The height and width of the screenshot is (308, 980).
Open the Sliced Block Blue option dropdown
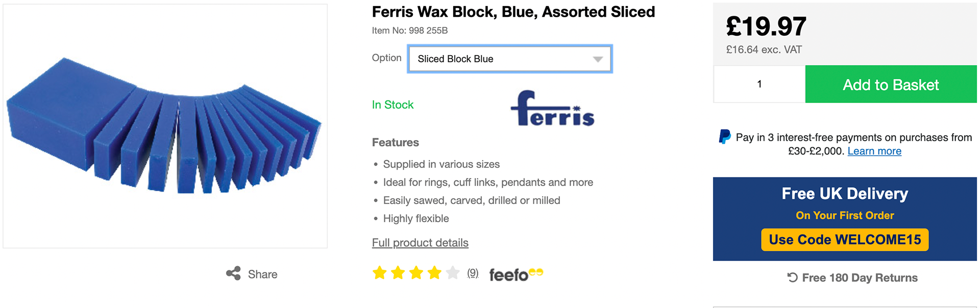point(510,59)
